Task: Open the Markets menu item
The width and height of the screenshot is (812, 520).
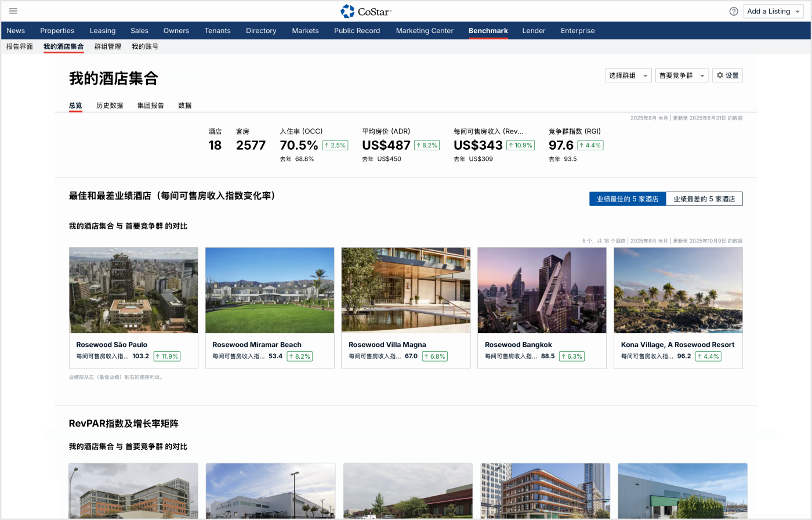Action: pyautogui.click(x=305, y=31)
